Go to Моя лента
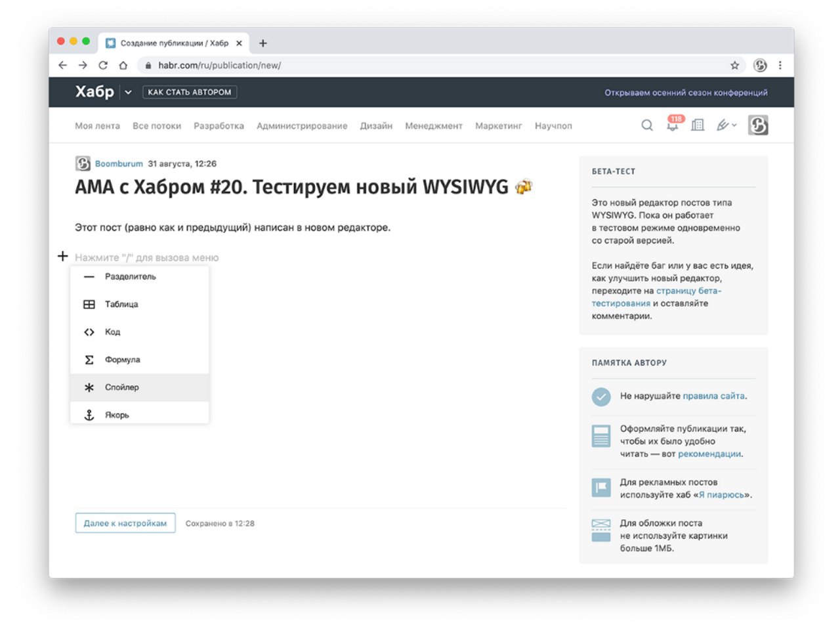 tap(97, 126)
